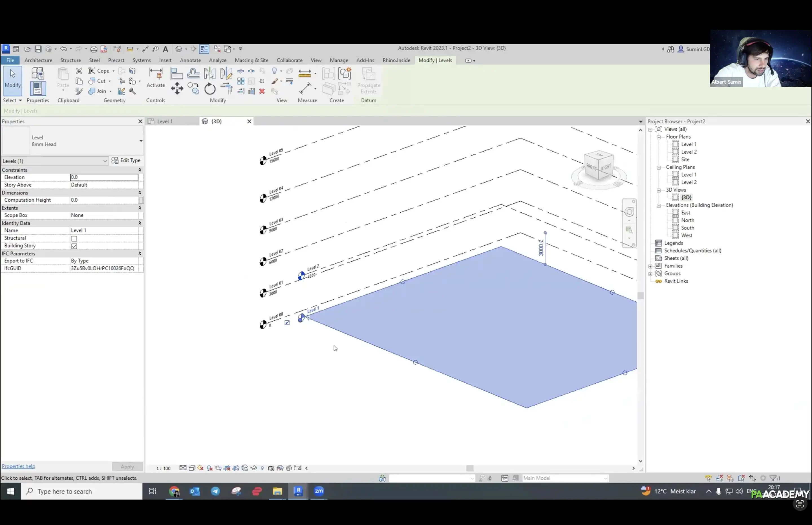Click the Propagate Extents datum tool

369,81
